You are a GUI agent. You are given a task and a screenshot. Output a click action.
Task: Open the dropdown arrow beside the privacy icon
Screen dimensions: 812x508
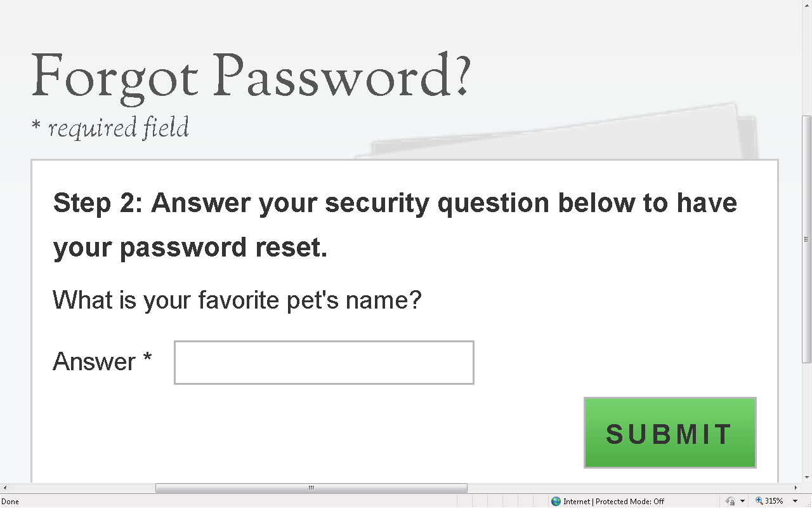pyautogui.click(x=742, y=501)
